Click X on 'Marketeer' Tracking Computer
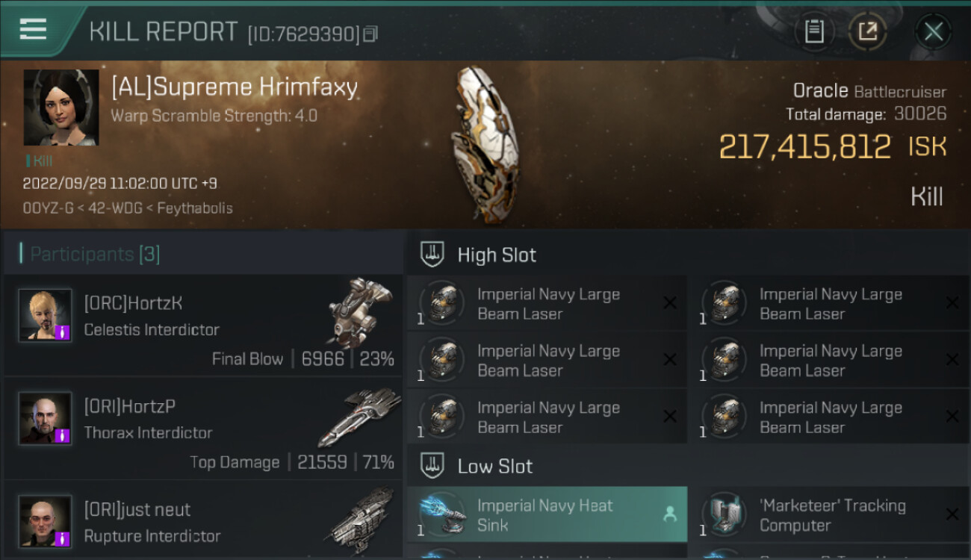 (952, 514)
